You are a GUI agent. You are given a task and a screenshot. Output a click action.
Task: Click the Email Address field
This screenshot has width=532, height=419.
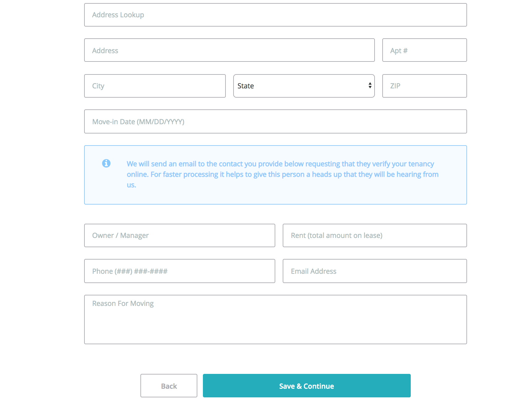375,271
